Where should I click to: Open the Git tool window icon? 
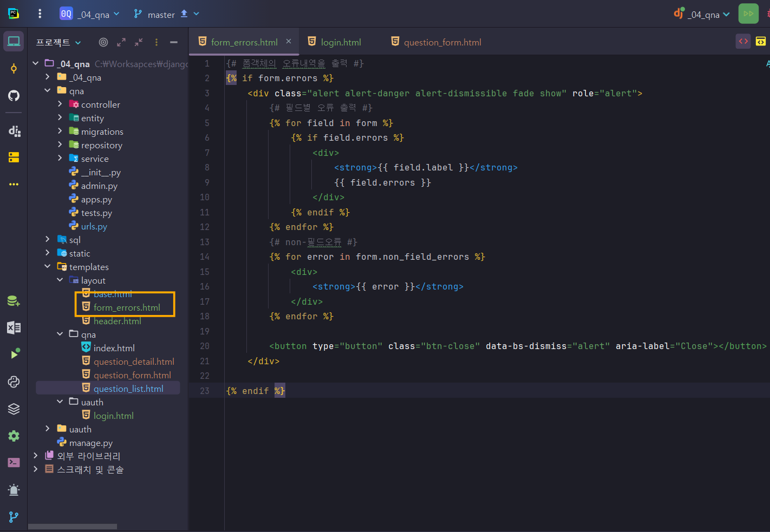tap(14, 517)
